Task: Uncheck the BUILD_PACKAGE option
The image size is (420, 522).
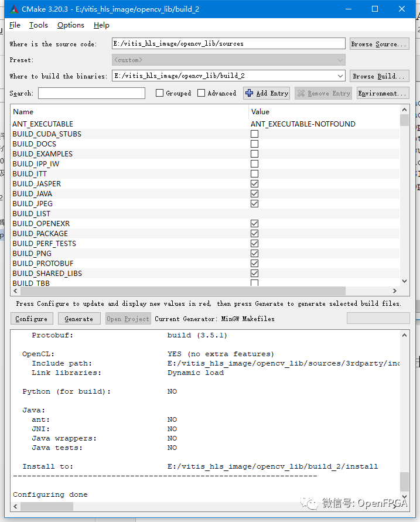Action: pyautogui.click(x=255, y=234)
